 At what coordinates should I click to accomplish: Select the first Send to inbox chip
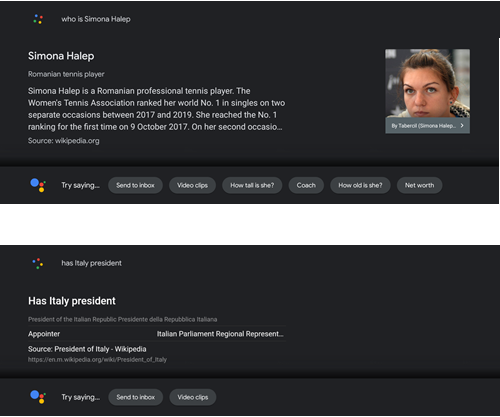pos(135,185)
